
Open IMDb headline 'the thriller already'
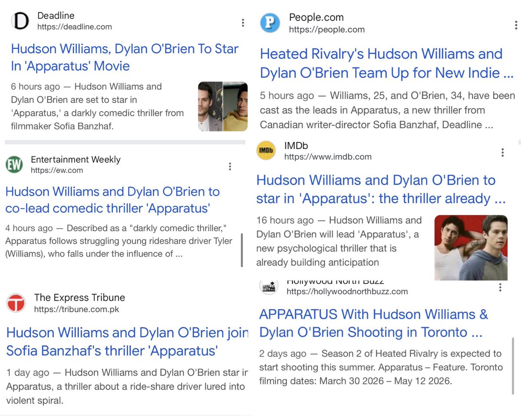381,189
